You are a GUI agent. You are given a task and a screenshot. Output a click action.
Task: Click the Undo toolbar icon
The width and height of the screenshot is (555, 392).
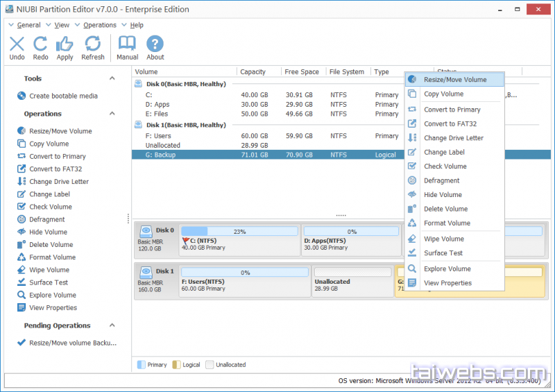(x=17, y=44)
